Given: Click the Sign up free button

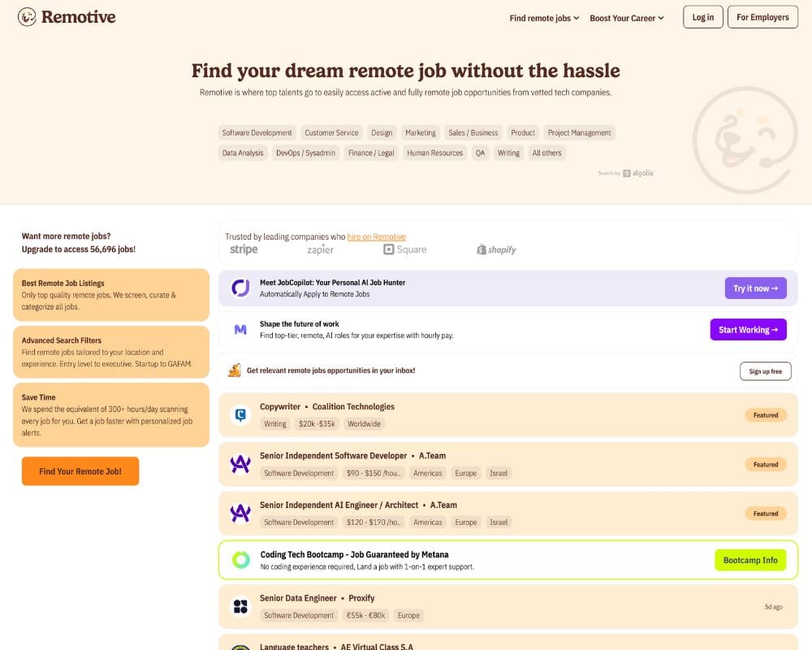Looking at the screenshot, I should click(x=765, y=371).
